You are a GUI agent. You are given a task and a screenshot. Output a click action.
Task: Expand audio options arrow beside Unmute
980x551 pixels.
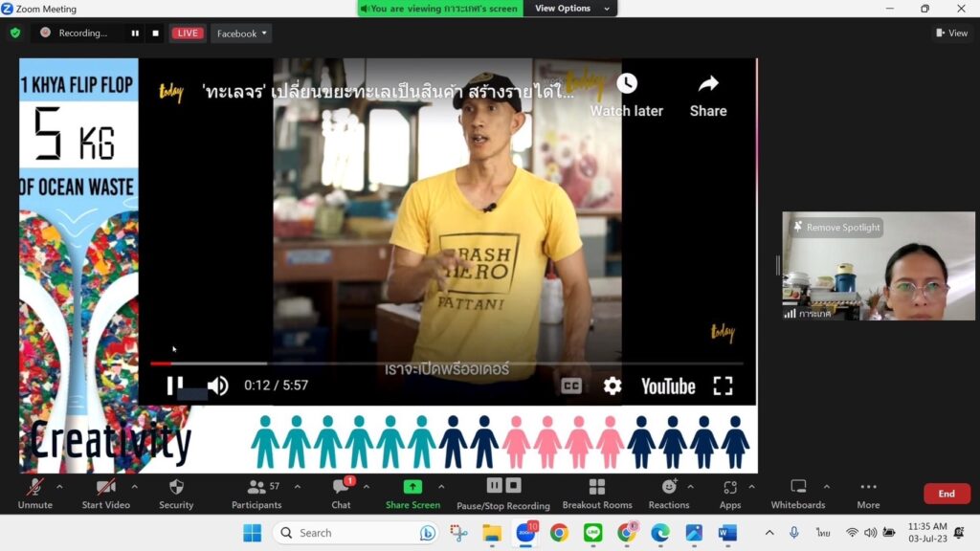click(x=59, y=486)
